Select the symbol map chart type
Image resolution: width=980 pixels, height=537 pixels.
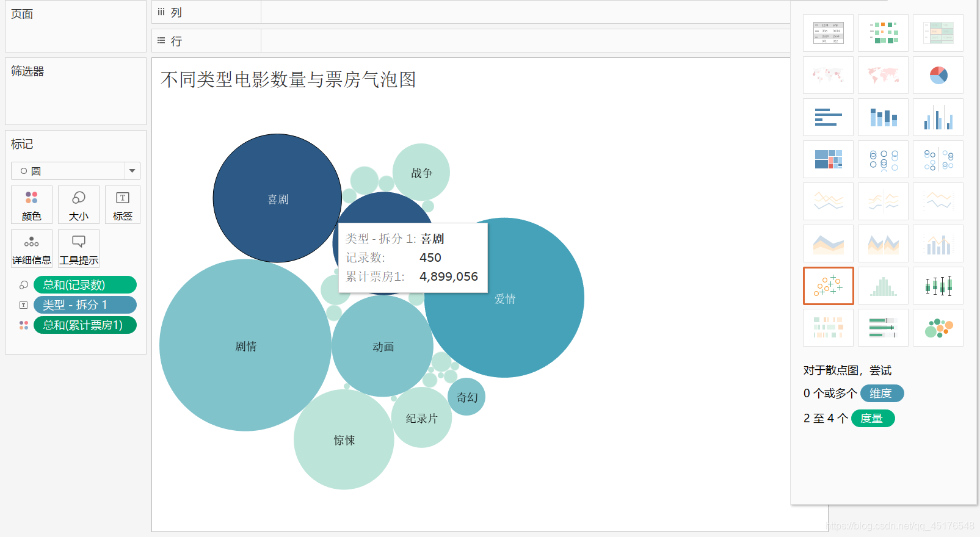pos(828,75)
